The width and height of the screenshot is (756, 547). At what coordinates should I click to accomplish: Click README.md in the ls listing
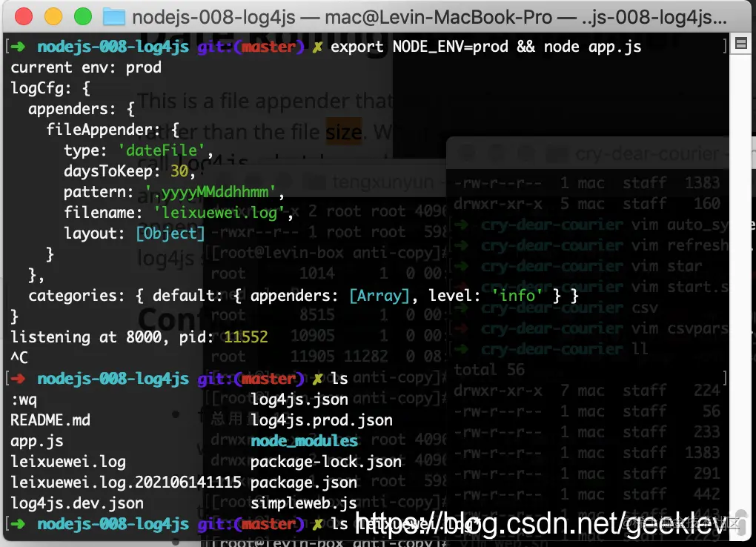[50, 420]
